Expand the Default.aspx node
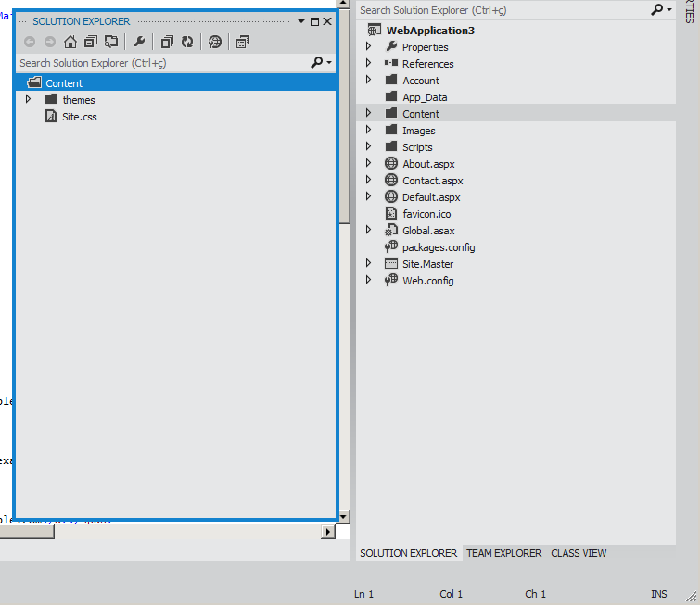This screenshot has width=700, height=605. [368, 196]
